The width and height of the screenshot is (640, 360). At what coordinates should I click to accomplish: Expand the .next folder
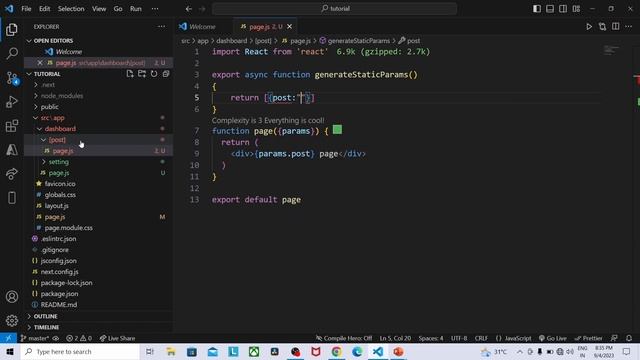tap(36, 84)
